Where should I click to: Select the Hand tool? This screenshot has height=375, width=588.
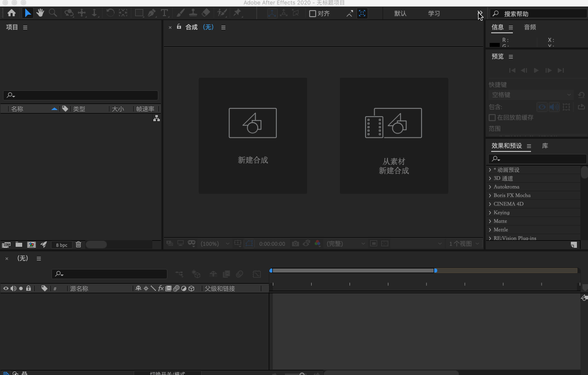click(x=40, y=13)
